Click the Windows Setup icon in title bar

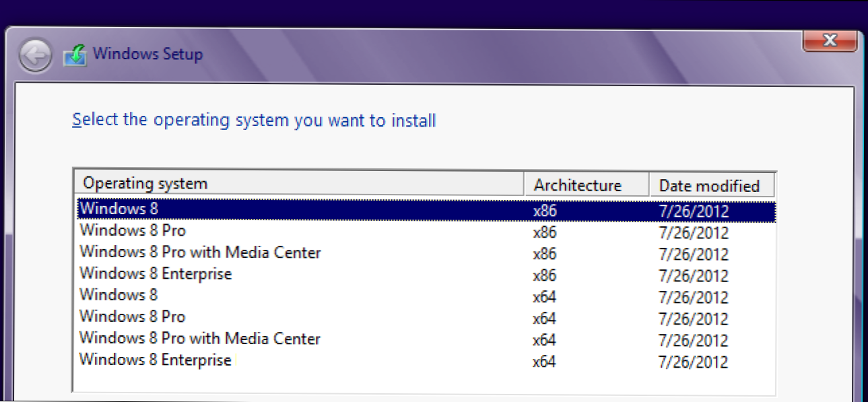(x=75, y=55)
